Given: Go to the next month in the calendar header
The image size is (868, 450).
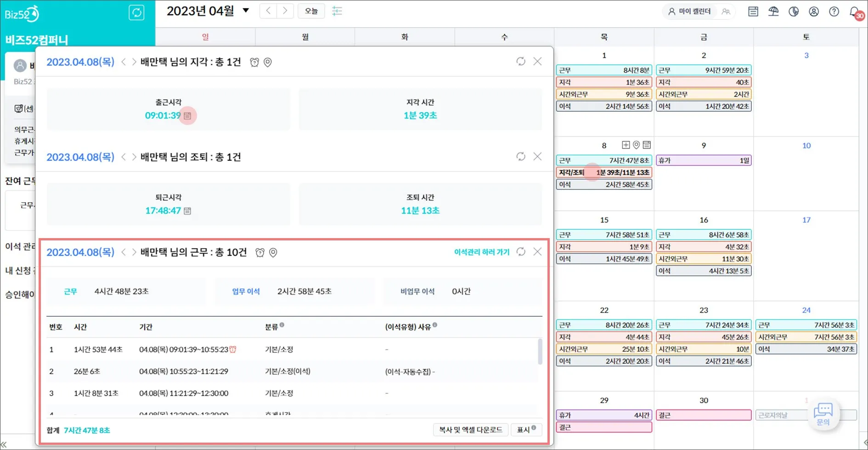Looking at the screenshot, I should click(285, 11).
